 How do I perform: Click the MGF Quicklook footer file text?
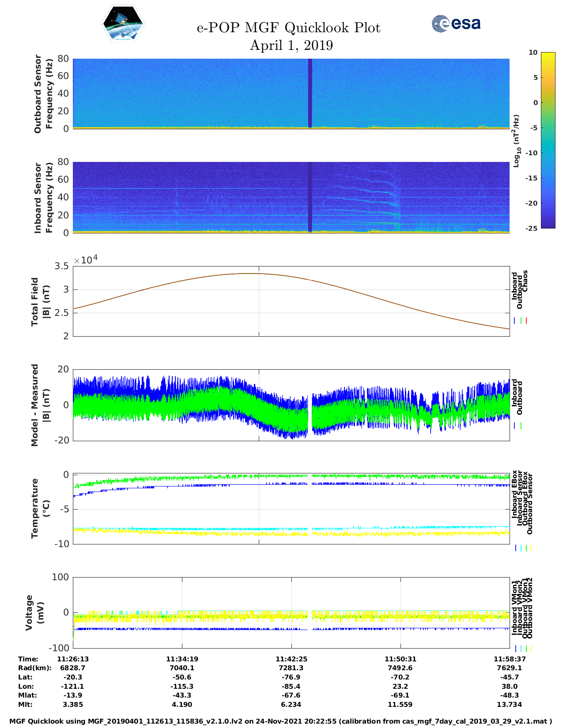[281, 721]
